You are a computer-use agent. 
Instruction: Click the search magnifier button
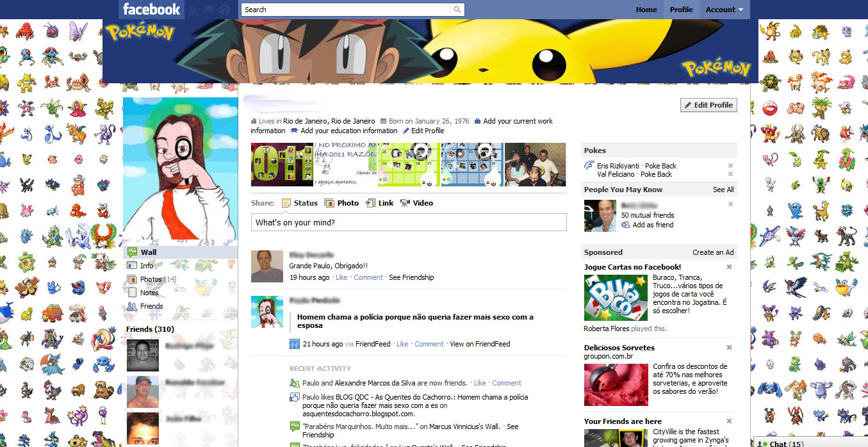(457, 10)
